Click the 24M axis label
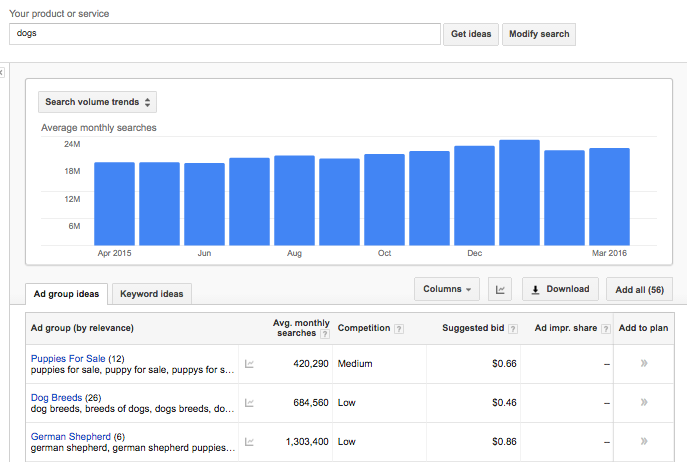687x462 pixels. [x=72, y=144]
